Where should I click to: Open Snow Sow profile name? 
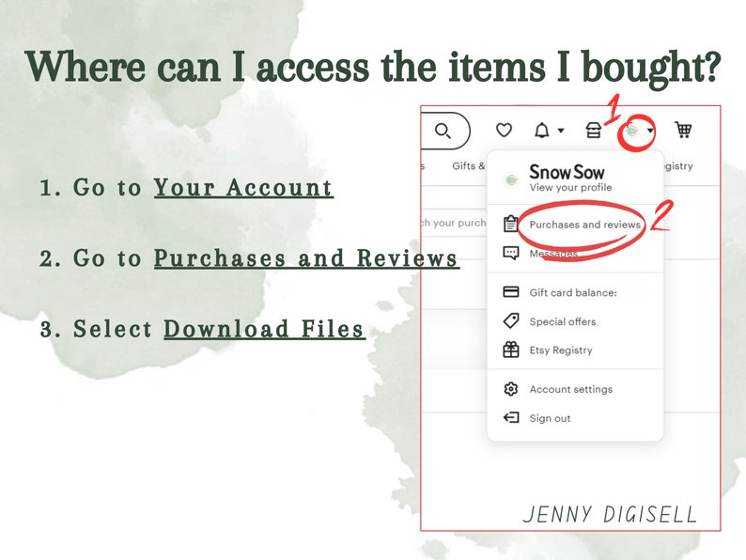pyautogui.click(x=567, y=172)
